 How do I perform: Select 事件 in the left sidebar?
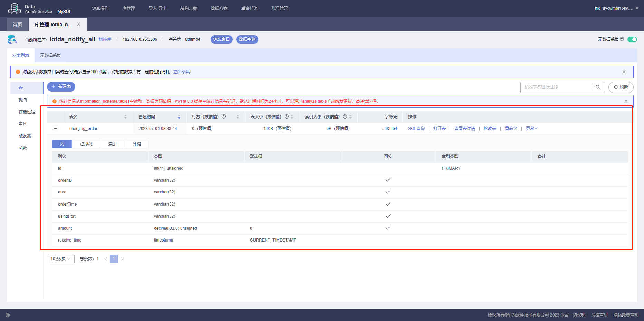coord(23,124)
